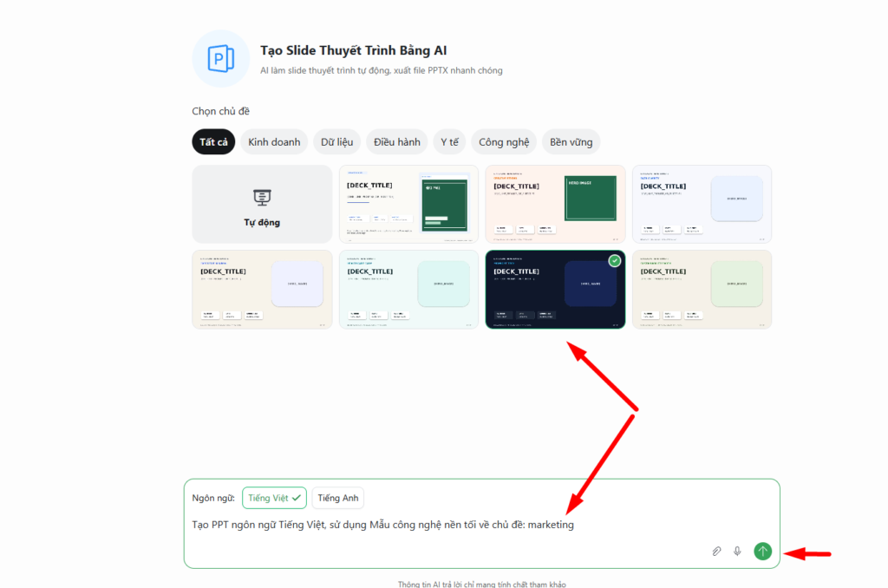The image size is (888, 588).
Task: Select the Dữ liệu category tab
Action: tap(337, 141)
